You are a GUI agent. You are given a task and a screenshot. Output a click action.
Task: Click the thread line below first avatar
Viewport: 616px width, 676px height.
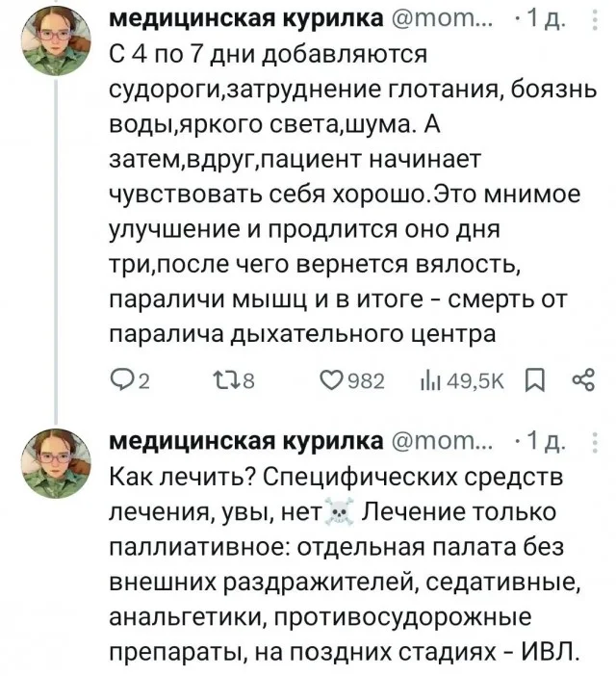tap(55, 241)
